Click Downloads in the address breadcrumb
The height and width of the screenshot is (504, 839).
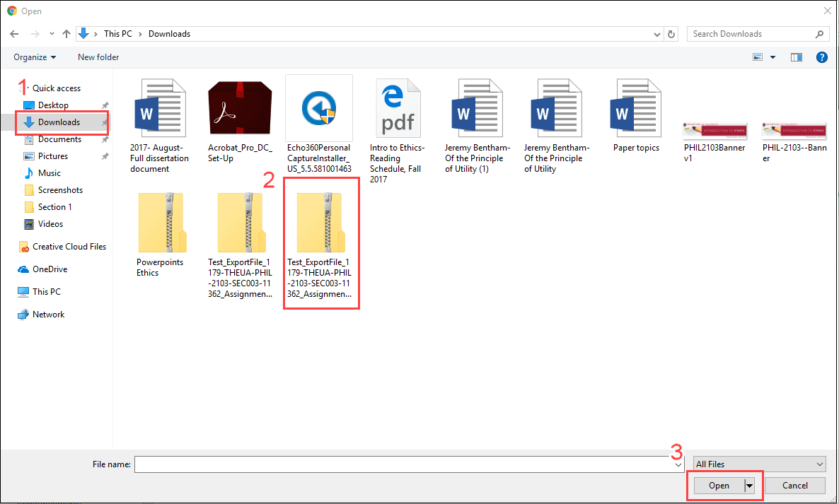click(169, 33)
